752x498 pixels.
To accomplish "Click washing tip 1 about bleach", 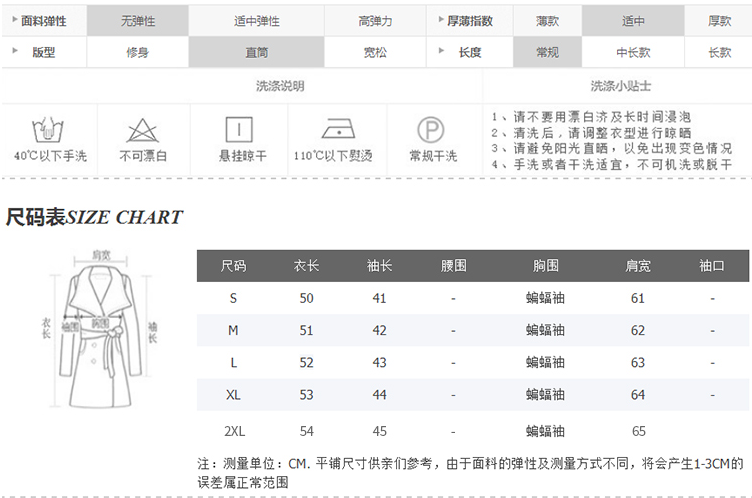I will click(x=591, y=117).
